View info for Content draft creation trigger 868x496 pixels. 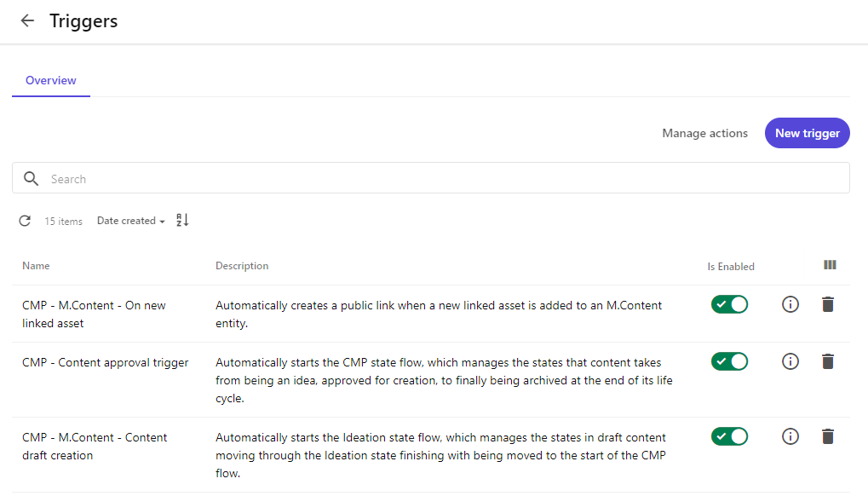790,436
